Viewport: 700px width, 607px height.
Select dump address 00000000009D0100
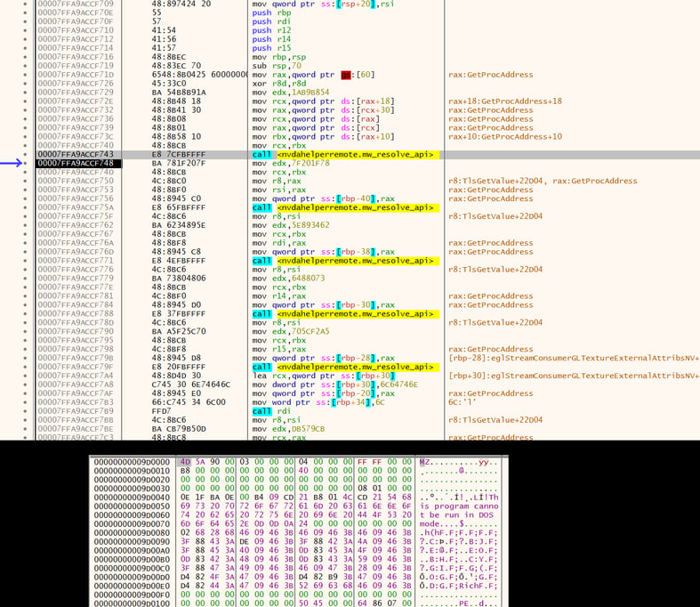pos(133,603)
